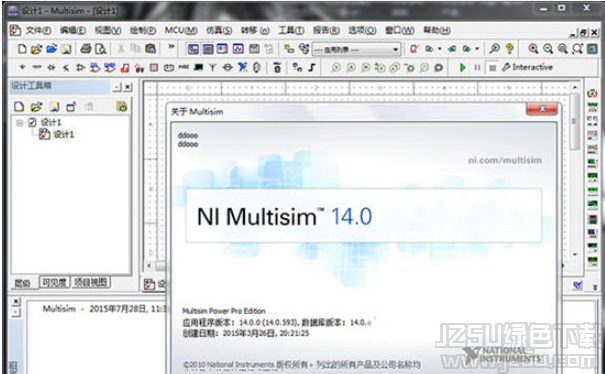Click the Paste icon in toolbar
The width and height of the screenshot is (605, 374).
click(150, 49)
